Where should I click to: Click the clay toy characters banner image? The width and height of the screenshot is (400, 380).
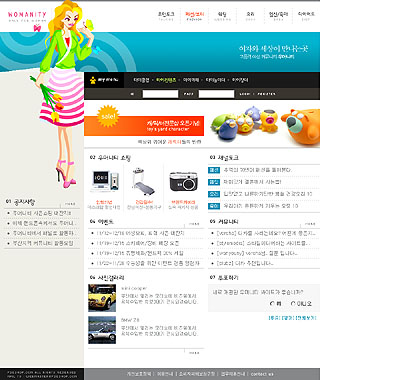tap(264, 125)
